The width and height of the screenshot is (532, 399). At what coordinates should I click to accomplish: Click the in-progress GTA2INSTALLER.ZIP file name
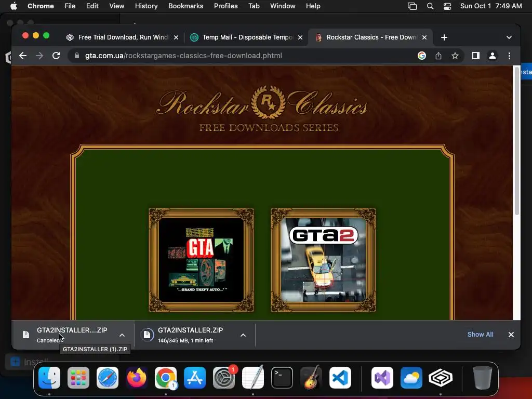[190, 330]
